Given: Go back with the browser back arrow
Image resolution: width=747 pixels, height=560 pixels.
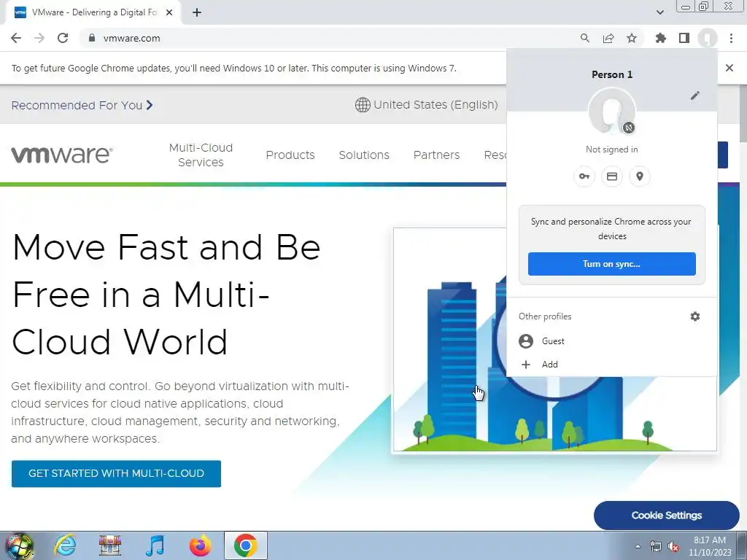Looking at the screenshot, I should point(16,38).
